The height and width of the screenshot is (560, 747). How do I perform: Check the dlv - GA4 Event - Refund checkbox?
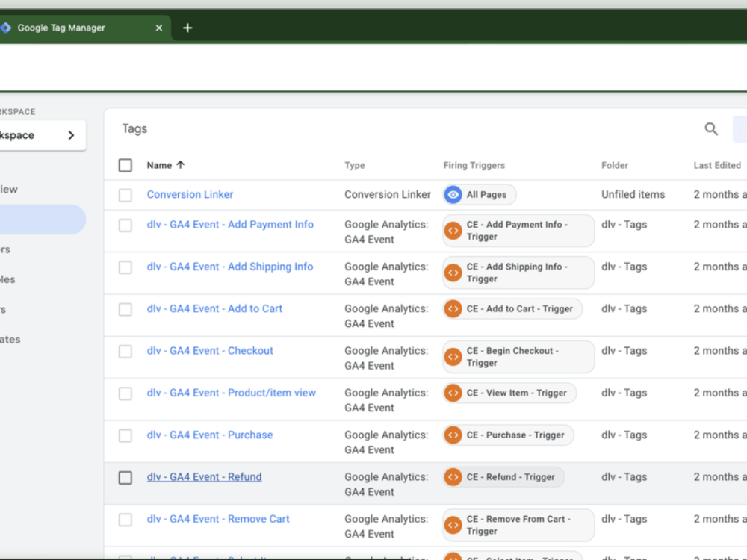[x=125, y=477]
